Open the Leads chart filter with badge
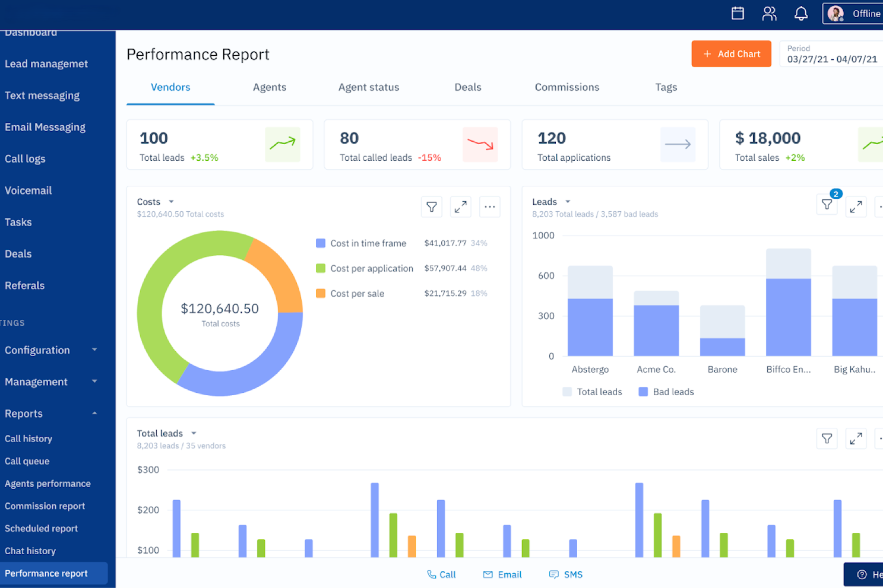 point(827,205)
